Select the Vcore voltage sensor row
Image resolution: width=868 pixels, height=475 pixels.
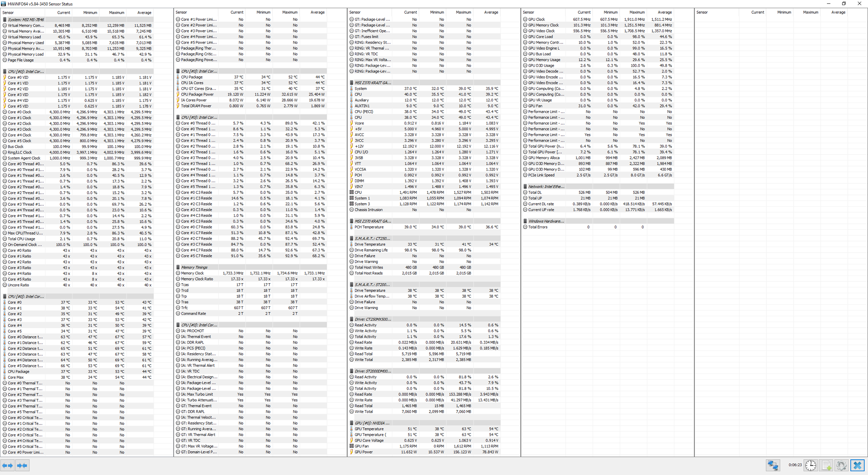[x=359, y=123]
